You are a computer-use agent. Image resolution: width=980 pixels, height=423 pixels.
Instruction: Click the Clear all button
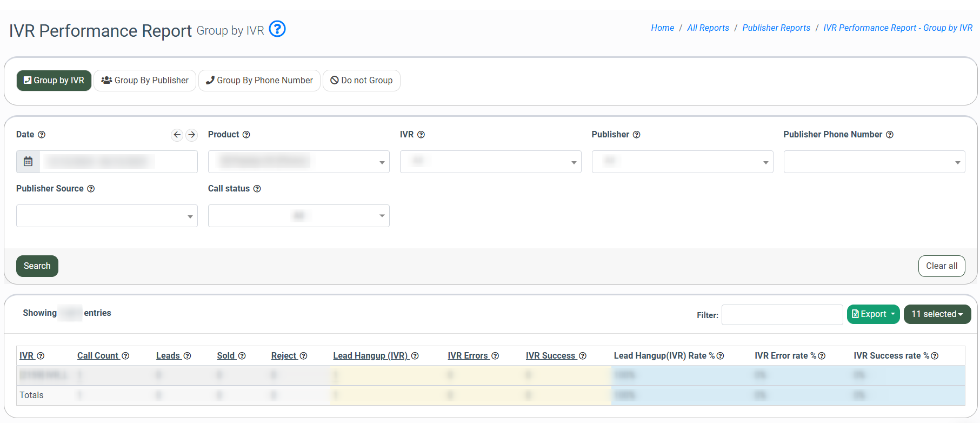pos(941,266)
